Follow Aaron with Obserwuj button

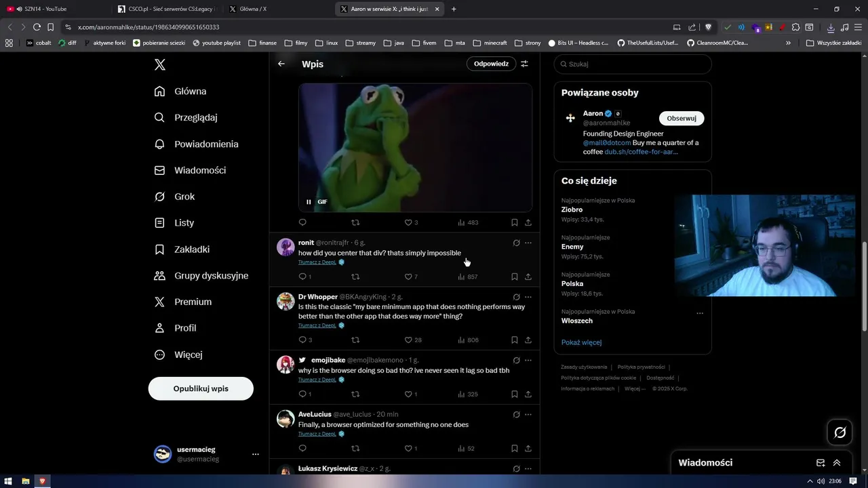(682, 118)
